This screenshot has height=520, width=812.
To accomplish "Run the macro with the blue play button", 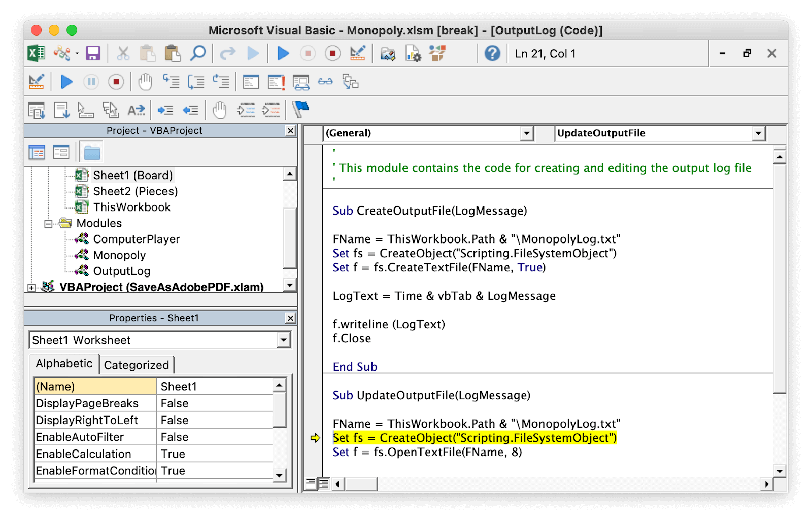I will pos(283,53).
